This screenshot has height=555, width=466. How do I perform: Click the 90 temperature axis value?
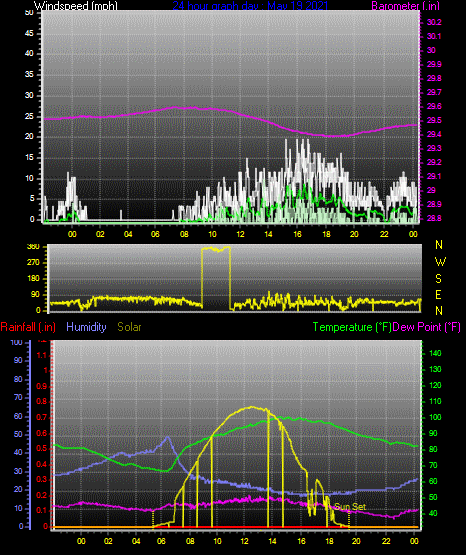pos(434,434)
